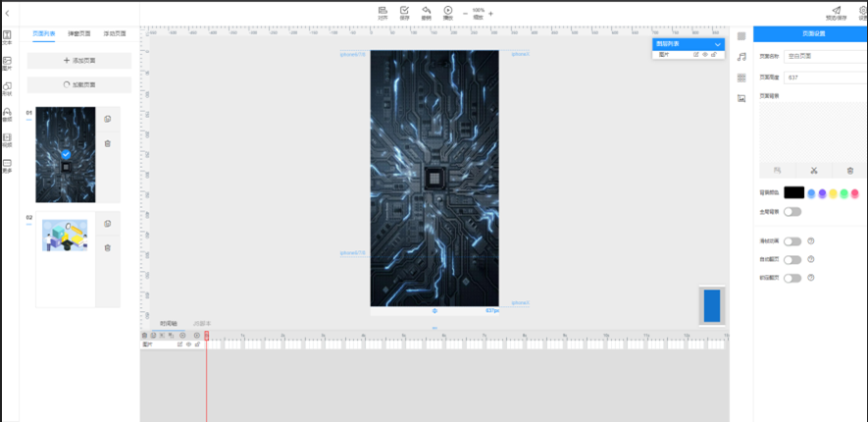Enable the auto page-turn switch
868x422 pixels.
(x=791, y=260)
